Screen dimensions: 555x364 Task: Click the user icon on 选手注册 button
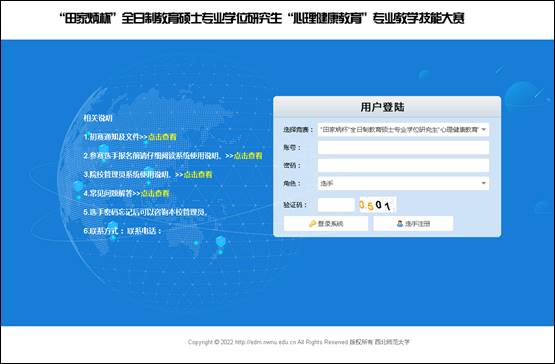click(x=400, y=223)
